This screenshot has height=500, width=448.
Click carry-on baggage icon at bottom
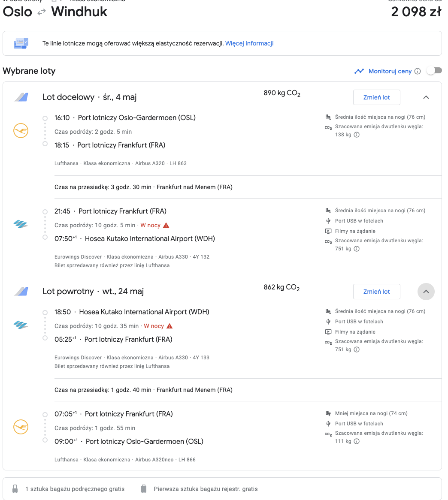click(x=15, y=489)
